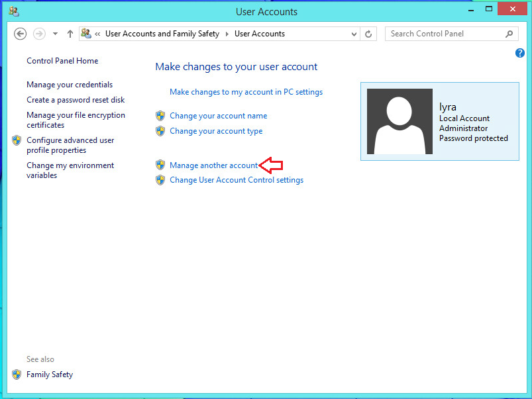Viewport: 532px width, 399px height.
Task: Open the Help question mark icon
Action: coord(520,53)
